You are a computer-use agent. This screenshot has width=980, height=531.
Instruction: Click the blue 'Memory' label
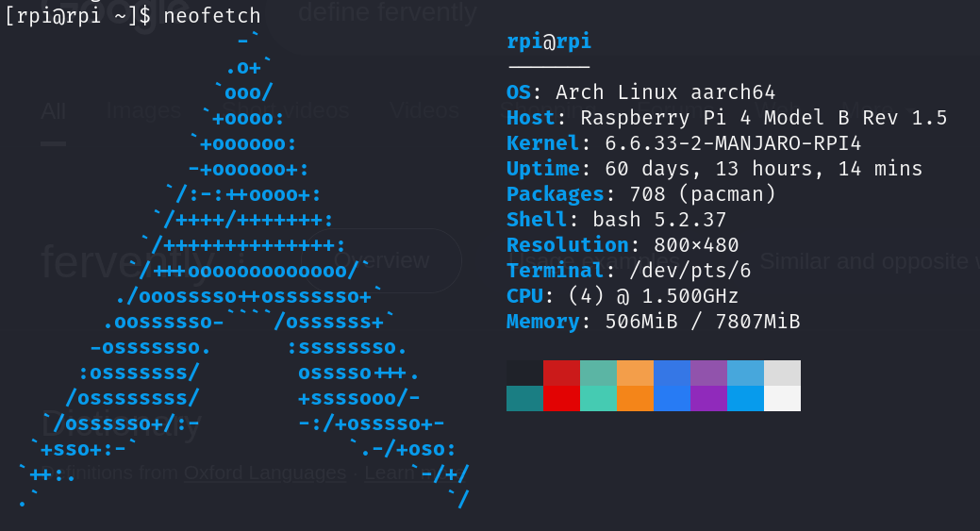(x=542, y=322)
